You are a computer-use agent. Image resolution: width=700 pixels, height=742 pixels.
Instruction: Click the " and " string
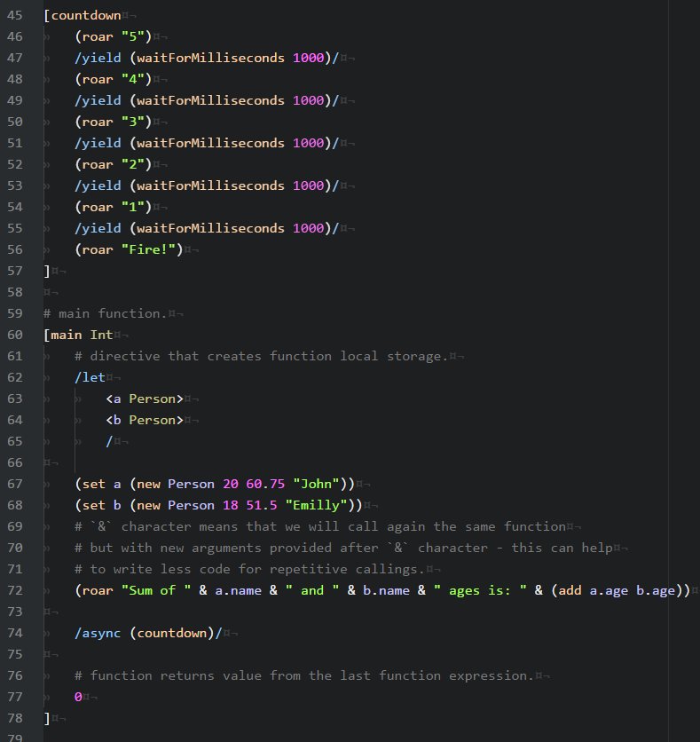pos(312,590)
